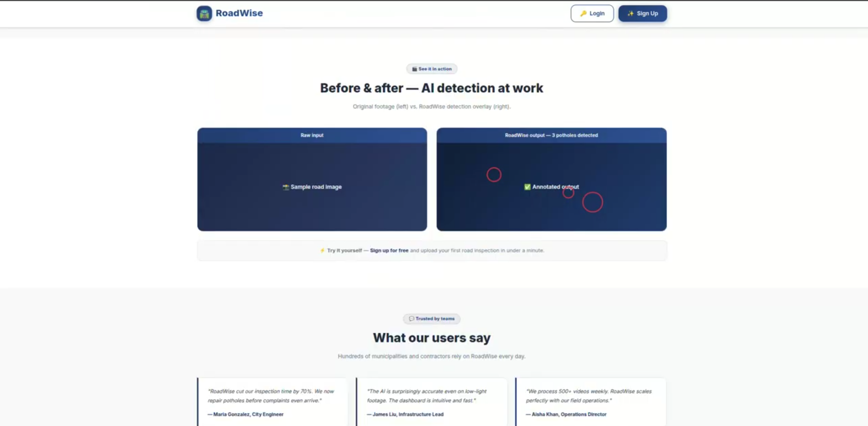868x426 pixels.
Task: Click the 'Sample road image' placeholder
Action: pyautogui.click(x=312, y=187)
